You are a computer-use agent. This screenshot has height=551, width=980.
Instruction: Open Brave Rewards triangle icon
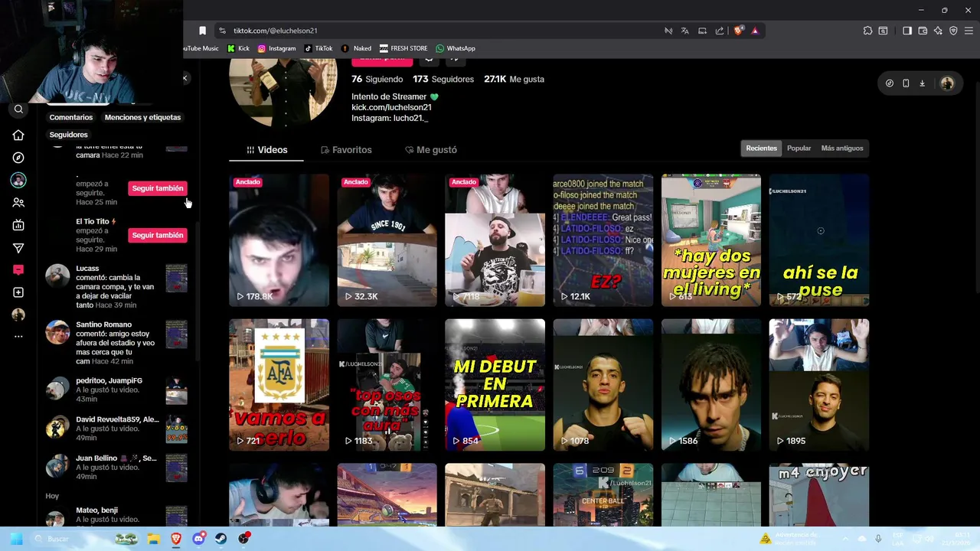point(755,31)
